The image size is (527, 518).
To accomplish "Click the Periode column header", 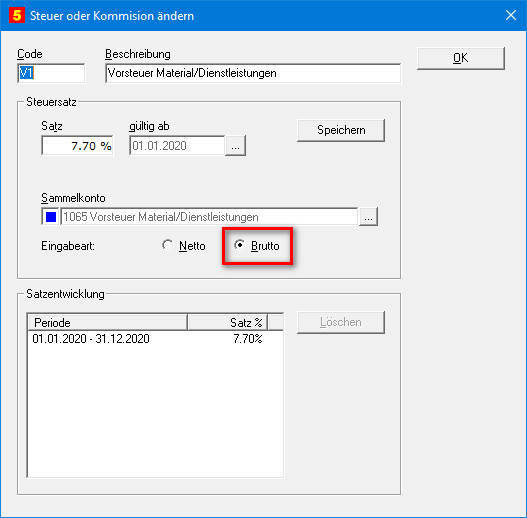I will click(x=107, y=322).
